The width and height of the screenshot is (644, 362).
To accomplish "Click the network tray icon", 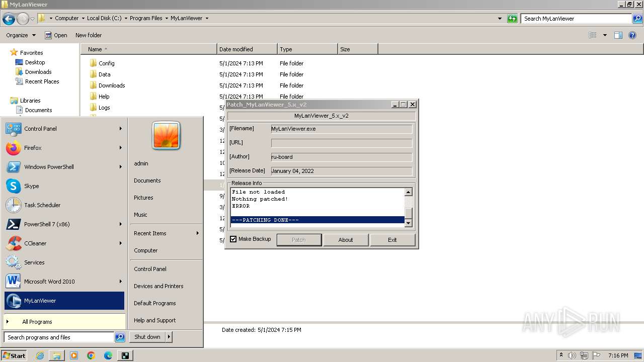I will point(584,355).
